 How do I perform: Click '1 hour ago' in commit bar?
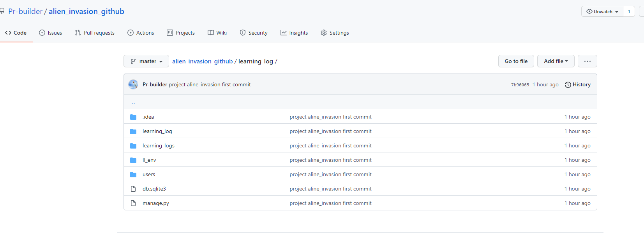point(545,84)
